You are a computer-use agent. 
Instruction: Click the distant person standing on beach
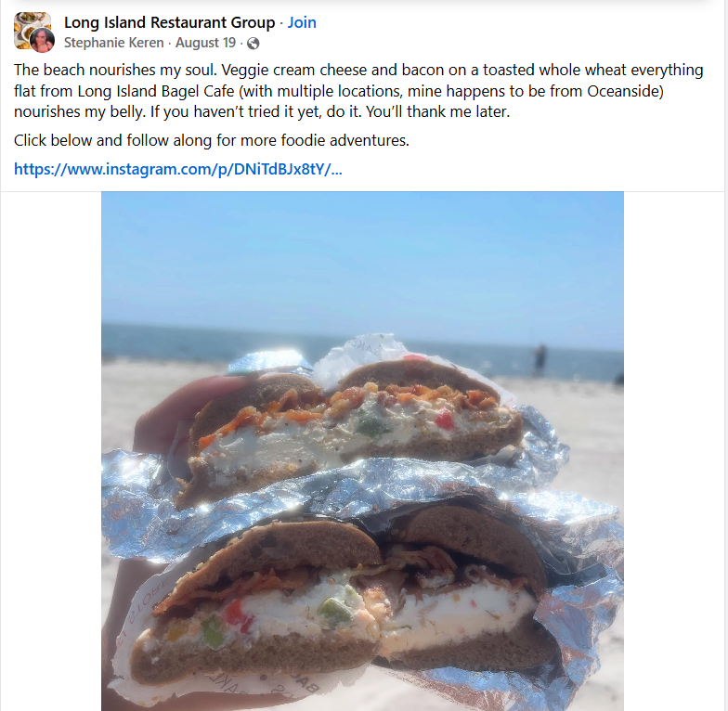(539, 360)
